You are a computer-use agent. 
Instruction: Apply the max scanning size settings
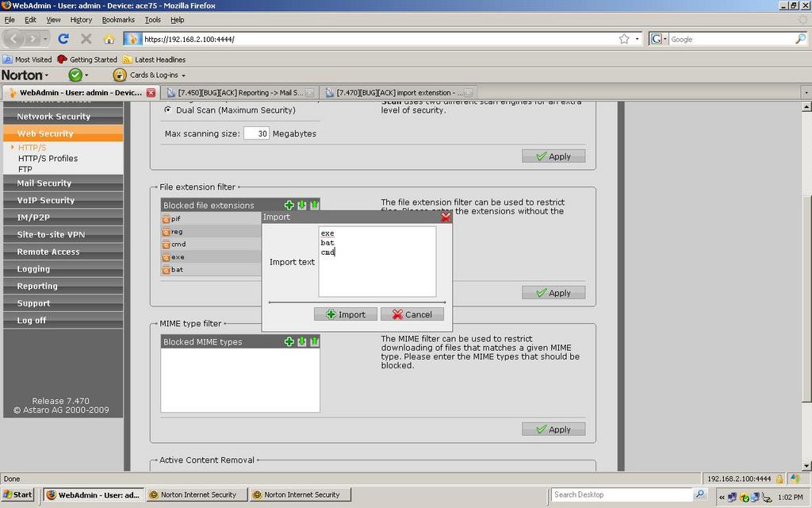(x=553, y=156)
